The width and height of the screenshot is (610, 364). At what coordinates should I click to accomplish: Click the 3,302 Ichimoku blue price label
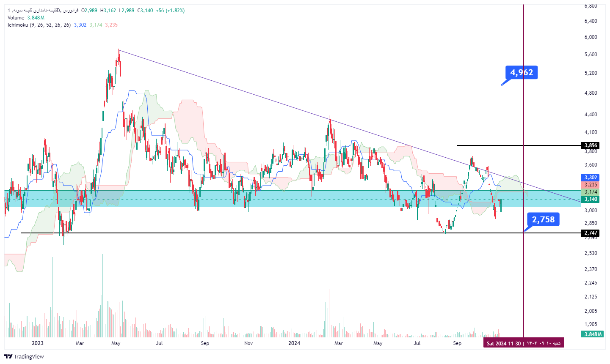(591, 178)
